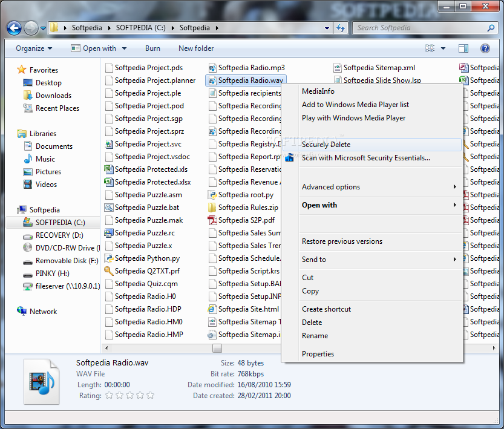Click the Music library icon
The width and height of the screenshot is (504, 429).
(x=28, y=159)
